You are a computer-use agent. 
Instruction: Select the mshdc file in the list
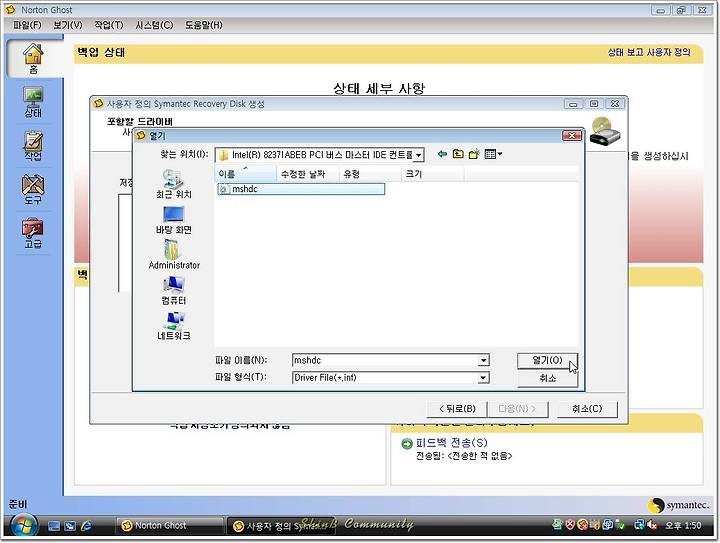[301, 189]
